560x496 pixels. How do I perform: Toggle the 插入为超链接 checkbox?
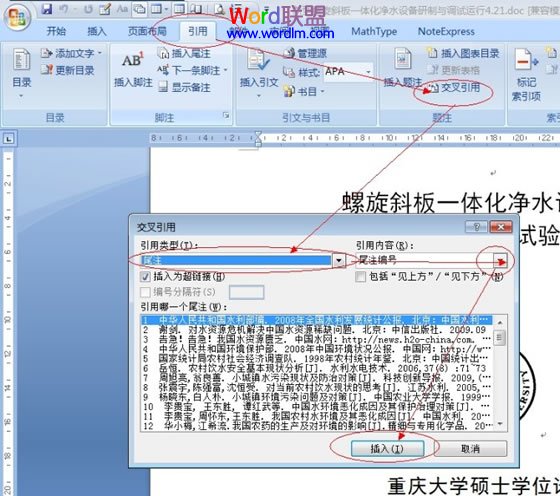(x=145, y=276)
